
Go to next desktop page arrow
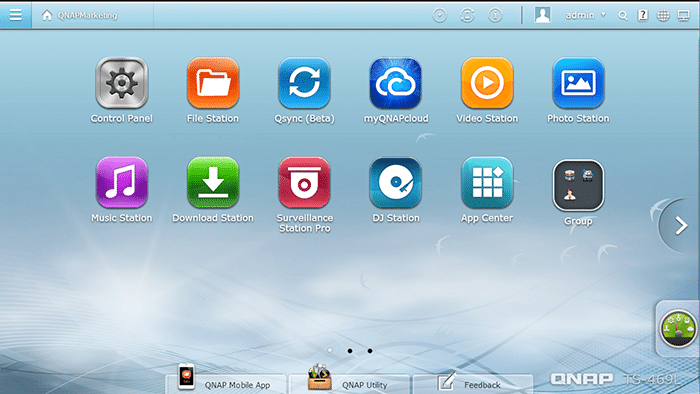681,226
